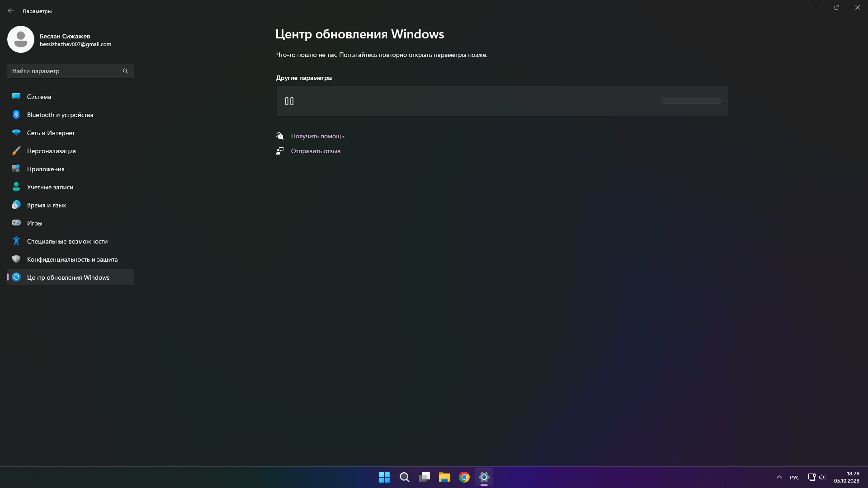The image size is (868, 488).
Task: Click the pause updates icon
Action: [x=289, y=101]
